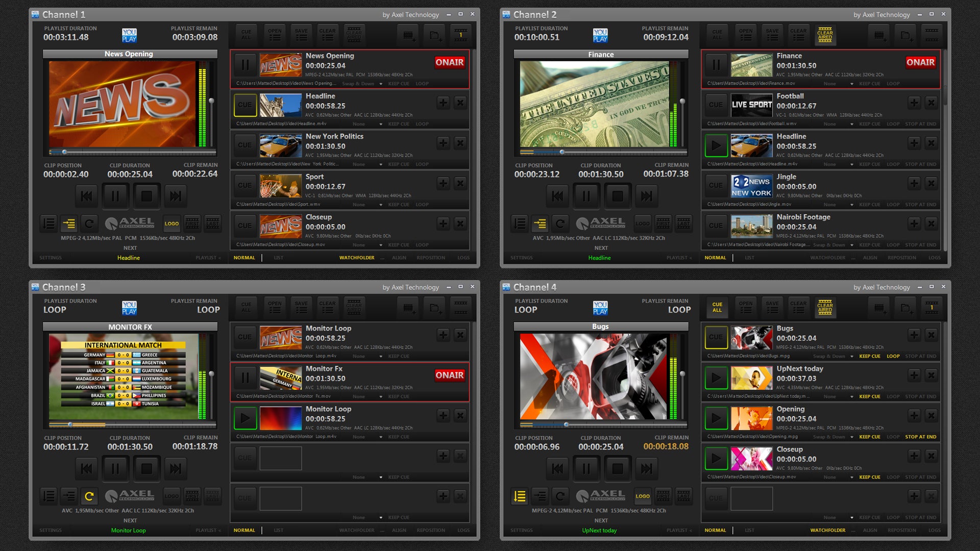Viewport: 980px width, 551px height.
Task: Adjust Channel 1 audio volume slider
Action: point(211,101)
